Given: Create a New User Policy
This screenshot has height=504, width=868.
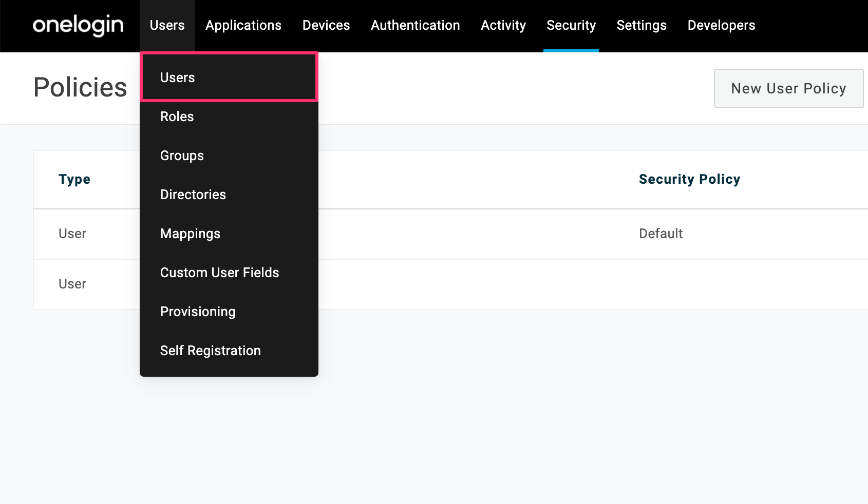Looking at the screenshot, I should (788, 88).
